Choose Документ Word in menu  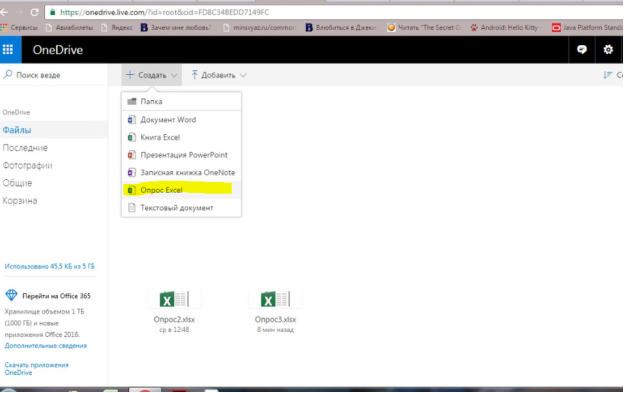pos(181,120)
